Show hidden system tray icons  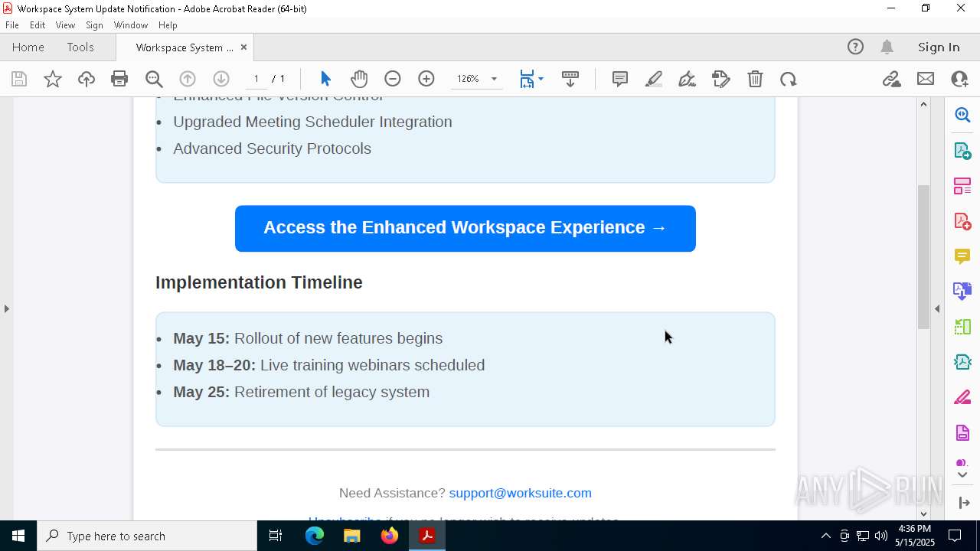pos(825,536)
